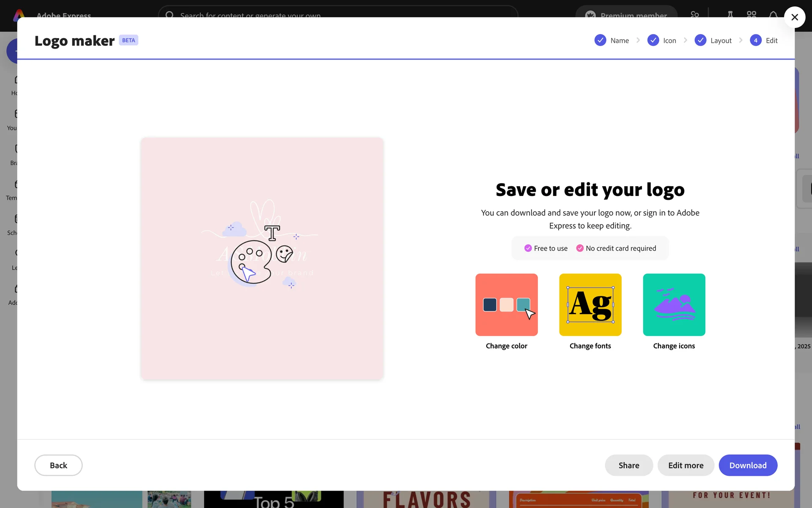Click the Name step checkmark
Image resolution: width=812 pixels, height=508 pixels.
click(600, 40)
